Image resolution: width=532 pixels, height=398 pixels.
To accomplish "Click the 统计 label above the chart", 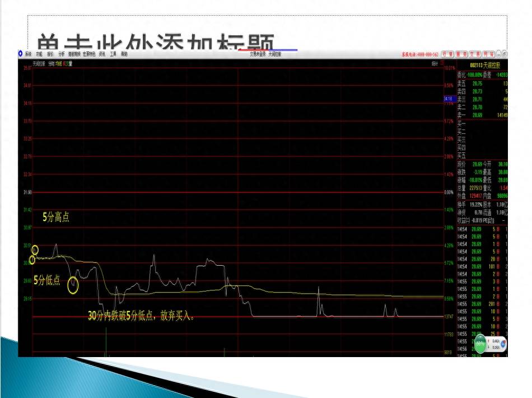I will [435, 63].
